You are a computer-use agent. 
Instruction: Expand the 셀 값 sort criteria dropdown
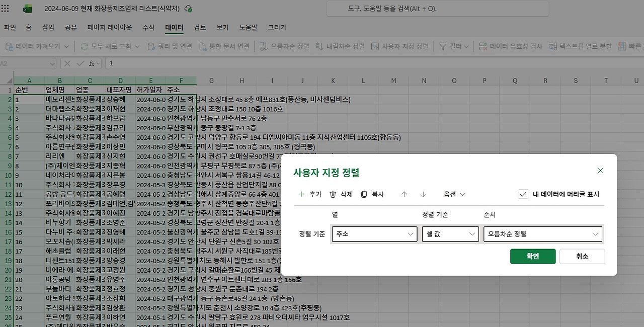pos(472,234)
